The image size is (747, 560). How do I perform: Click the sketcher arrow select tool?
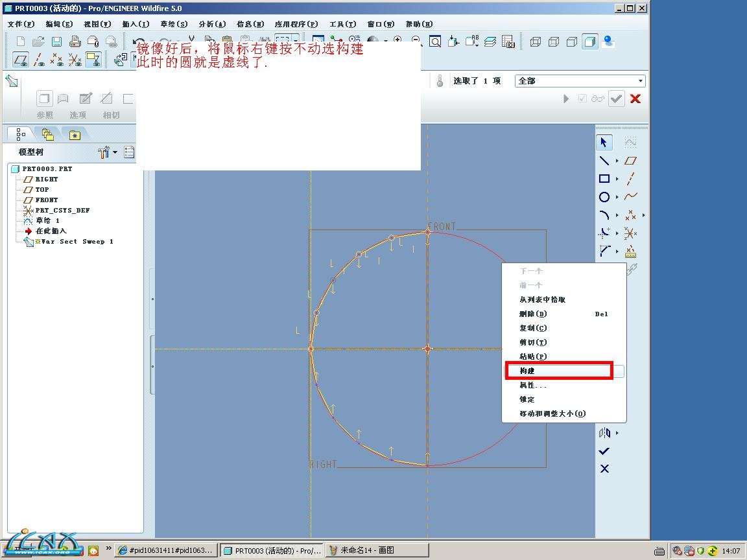(x=604, y=143)
